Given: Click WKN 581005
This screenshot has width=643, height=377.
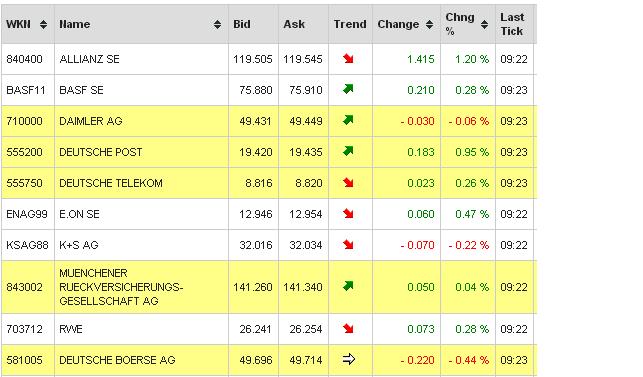Looking at the screenshot, I should [x=24, y=360].
